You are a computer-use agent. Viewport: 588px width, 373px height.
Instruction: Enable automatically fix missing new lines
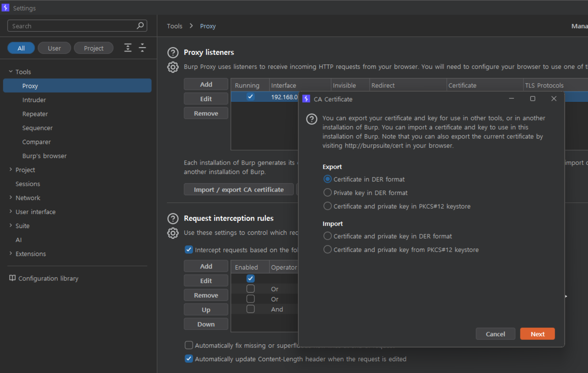point(189,345)
